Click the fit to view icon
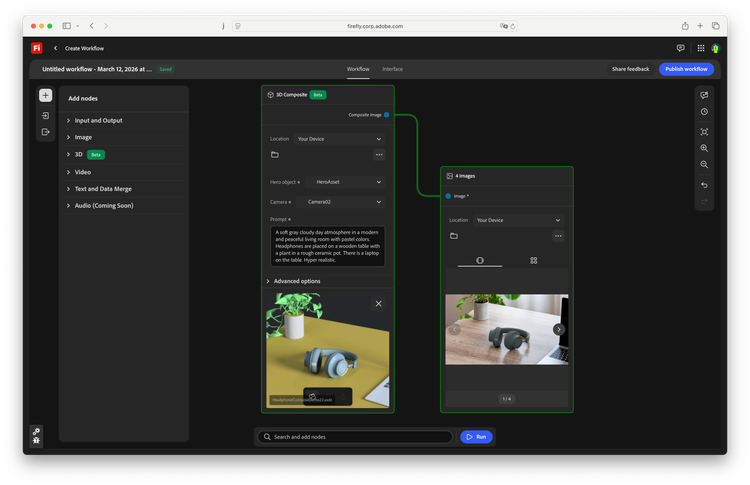The height and width of the screenshot is (485, 750). (x=704, y=131)
